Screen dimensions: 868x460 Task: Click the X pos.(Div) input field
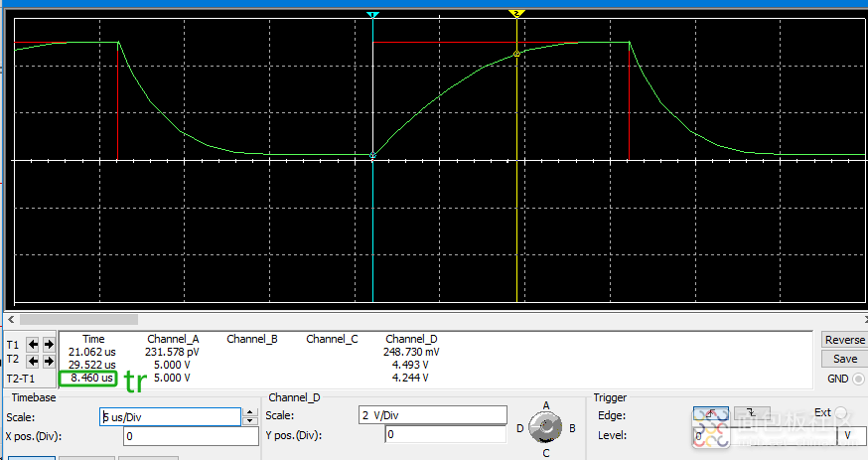click(x=191, y=436)
